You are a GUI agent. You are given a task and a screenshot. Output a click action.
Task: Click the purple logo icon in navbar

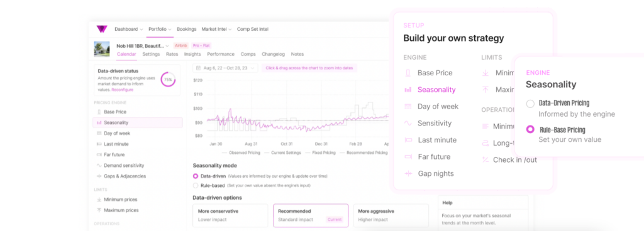click(101, 29)
